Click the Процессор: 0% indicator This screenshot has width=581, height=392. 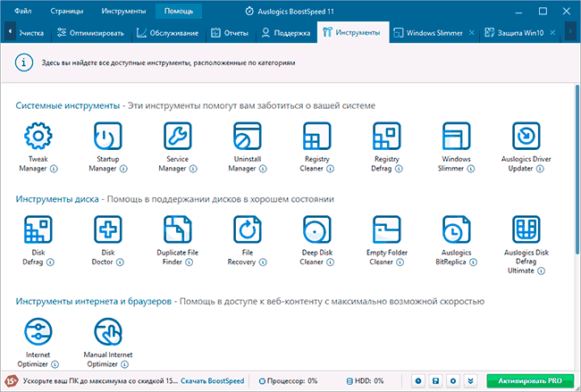click(289, 381)
